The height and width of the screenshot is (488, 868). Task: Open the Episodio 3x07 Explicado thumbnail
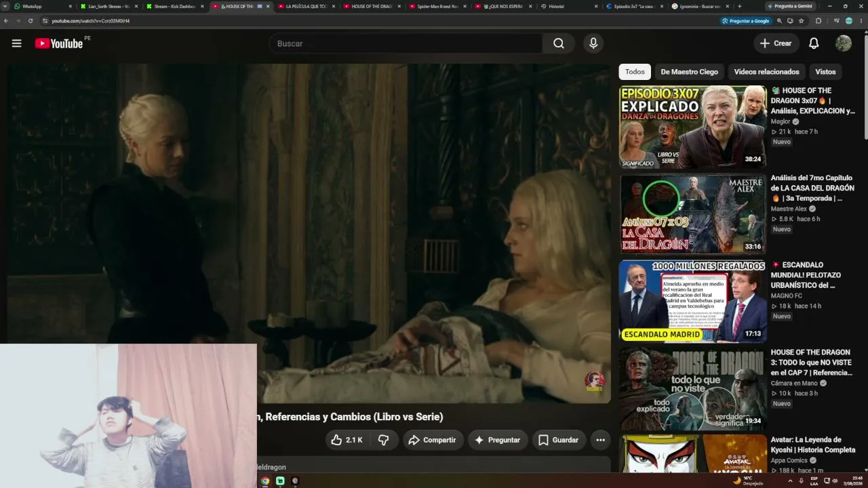click(692, 127)
